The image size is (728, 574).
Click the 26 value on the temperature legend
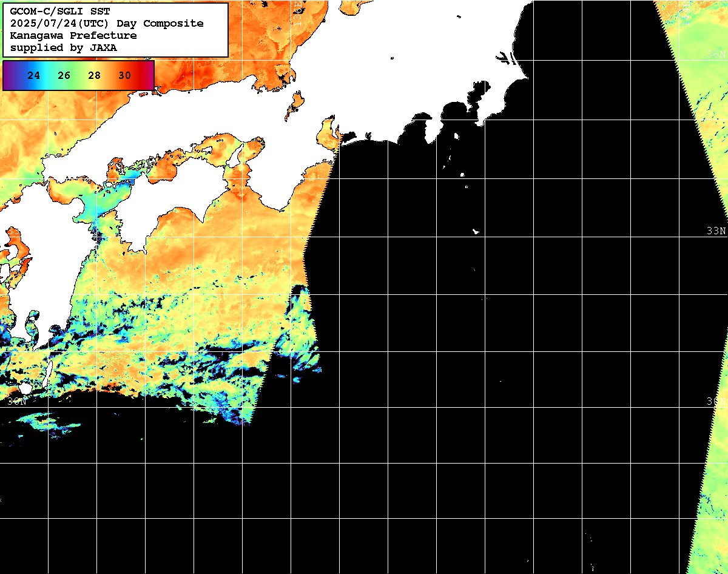[x=64, y=76]
